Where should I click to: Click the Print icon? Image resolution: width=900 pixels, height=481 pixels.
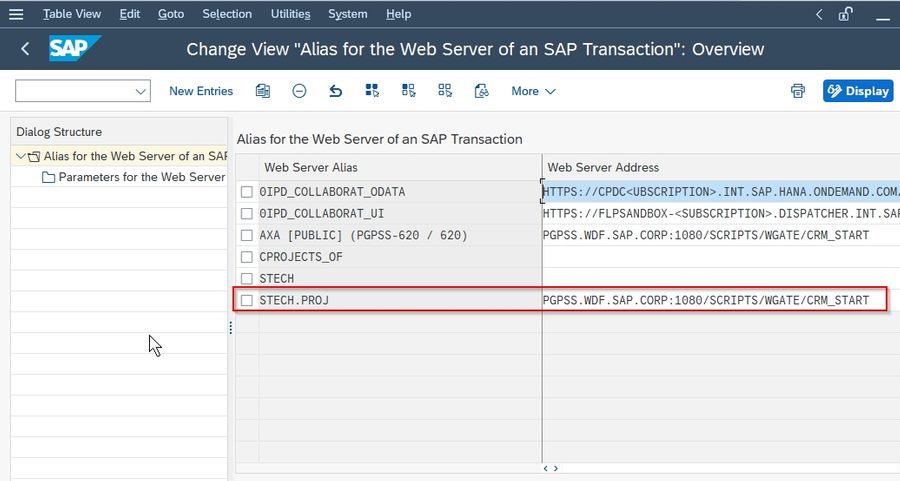[798, 91]
